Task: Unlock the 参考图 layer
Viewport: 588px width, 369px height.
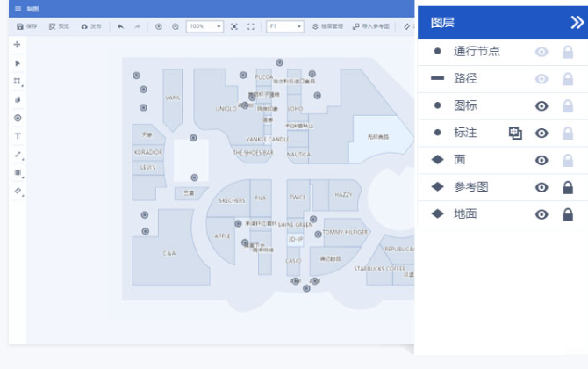Action: click(568, 187)
